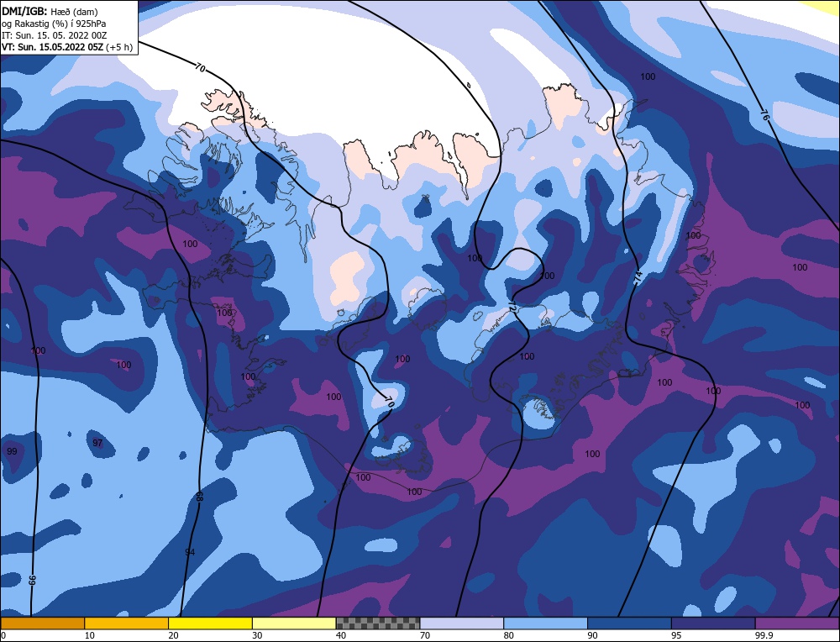Click the pale yellow 30–40 legend swatch
This screenshot has height=642, width=840.
294,624
